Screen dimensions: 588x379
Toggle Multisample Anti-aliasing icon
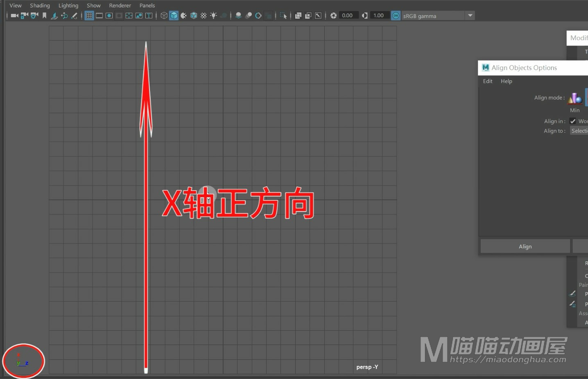coord(258,16)
